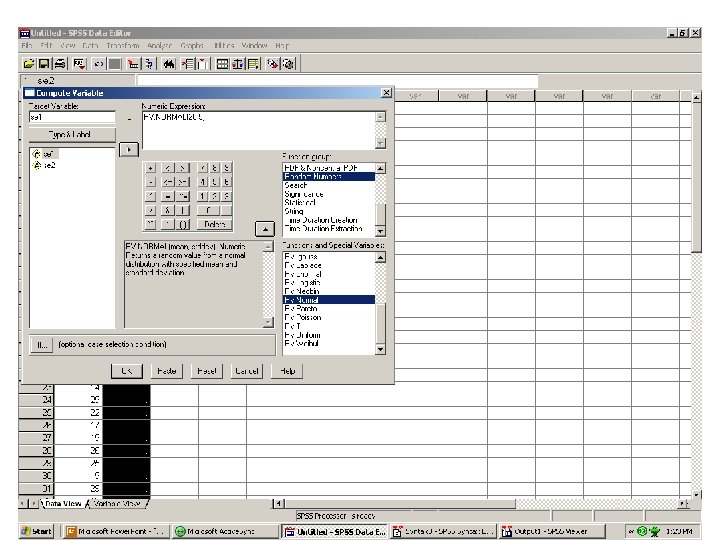Image resolution: width=720 pixels, height=540 pixels.
Task: Select Rv.Normal in the functions list
Action: 329,300
